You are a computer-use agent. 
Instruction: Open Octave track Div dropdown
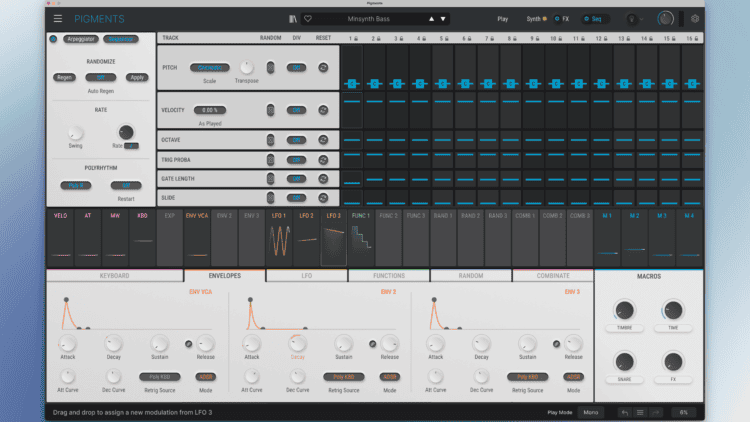tap(296, 140)
